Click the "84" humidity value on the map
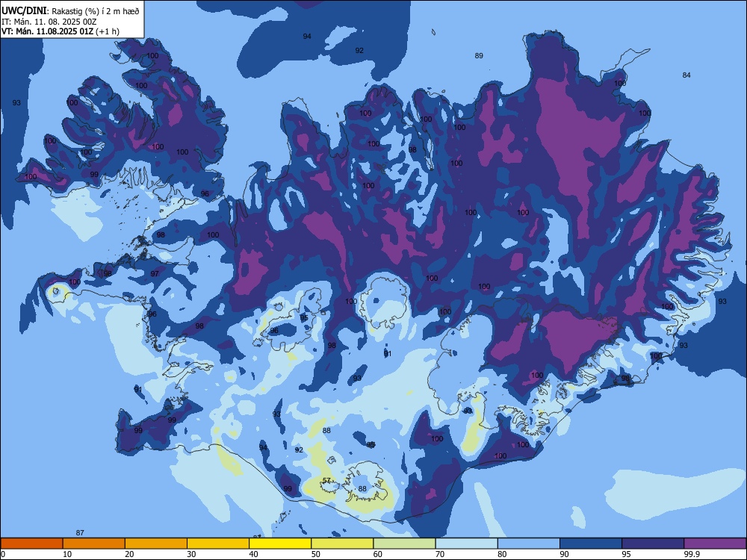The width and height of the screenshot is (747, 560). tap(686, 75)
